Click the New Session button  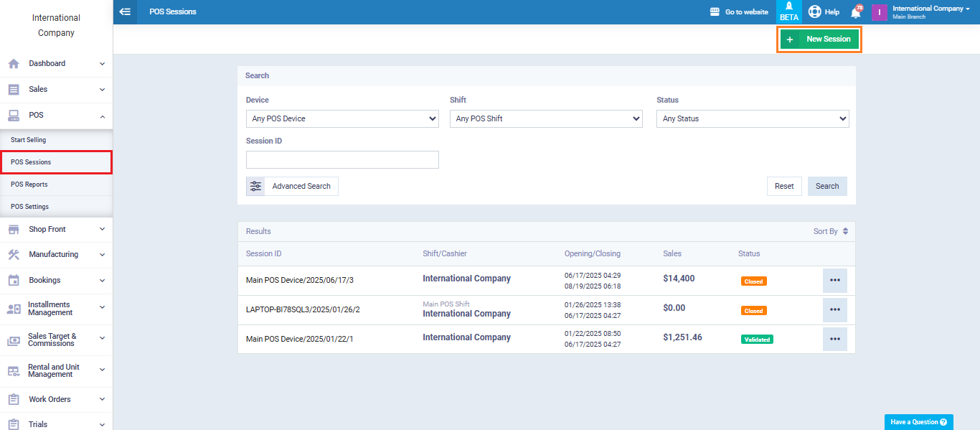[819, 39]
